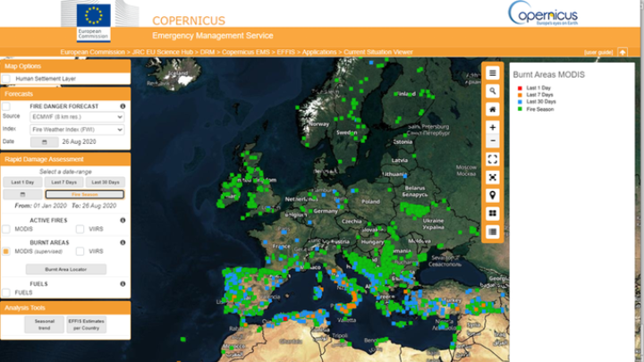This screenshot has height=362, width=644.
Task: Open the custom date-range calendar icon button
Action: pyautogui.click(x=22, y=195)
